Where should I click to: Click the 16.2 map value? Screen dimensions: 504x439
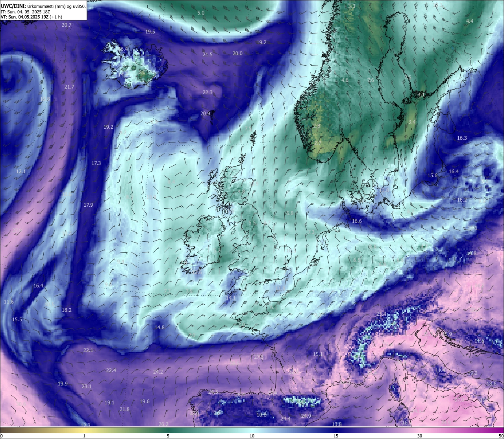(462, 200)
